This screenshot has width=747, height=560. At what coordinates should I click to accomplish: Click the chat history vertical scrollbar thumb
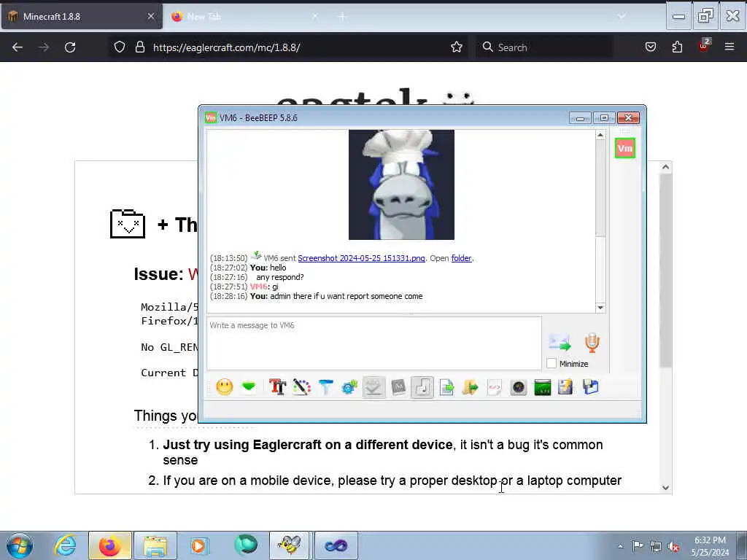600,188
